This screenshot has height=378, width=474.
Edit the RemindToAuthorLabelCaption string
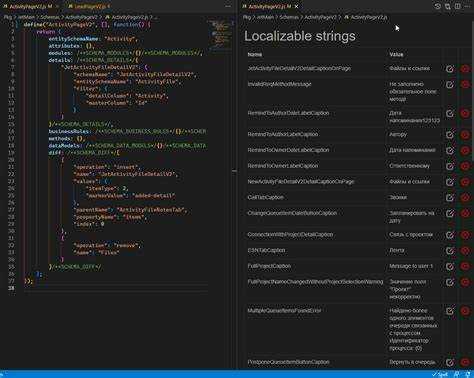pos(450,135)
